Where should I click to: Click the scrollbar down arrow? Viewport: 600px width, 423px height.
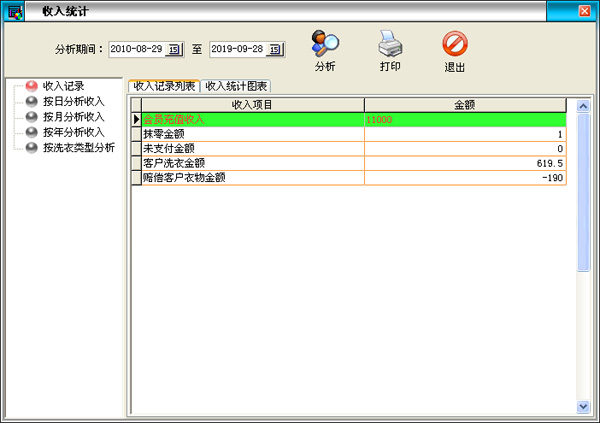click(584, 407)
